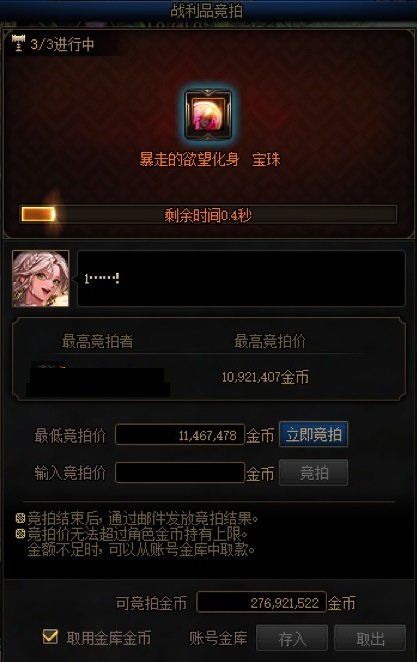417x662 pixels.
Task: Click the blacked-out highest bidder name
Action: click(x=98, y=381)
